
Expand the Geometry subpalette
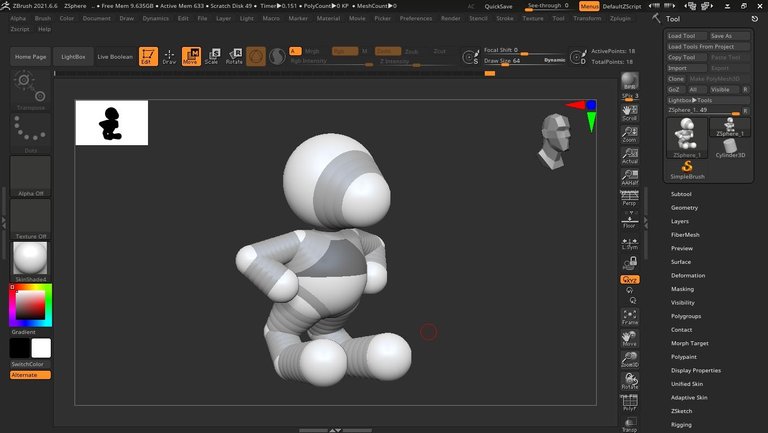click(684, 208)
